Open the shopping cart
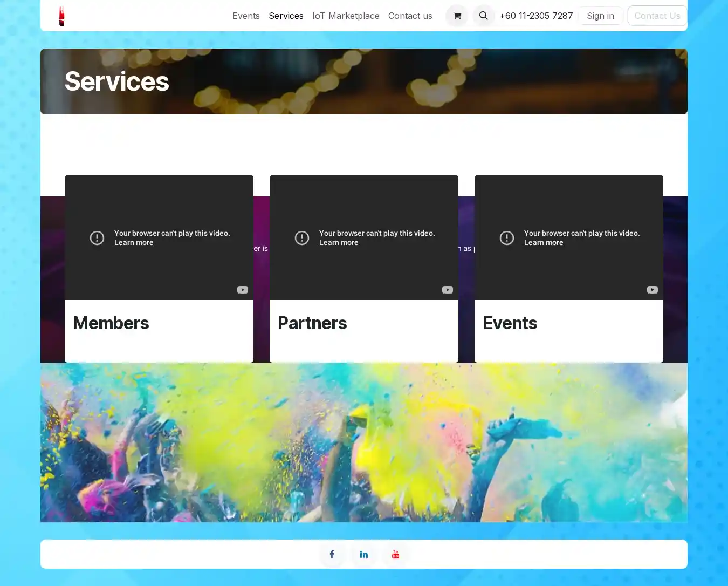728x586 pixels. tap(457, 16)
